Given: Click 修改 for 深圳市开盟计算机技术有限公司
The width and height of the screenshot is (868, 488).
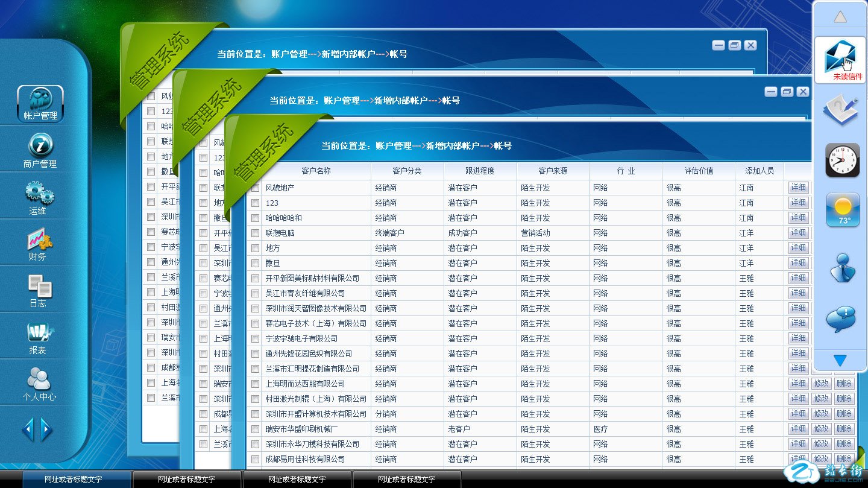Looking at the screenshot, I should [x=822, y=414].
